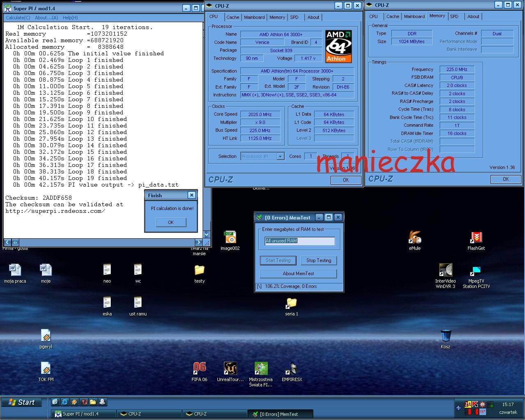Image resolution: width=525 pixels, height=420 pixels.
Task: Select About tab in right CPU-Z window
Action: [473, 16]
